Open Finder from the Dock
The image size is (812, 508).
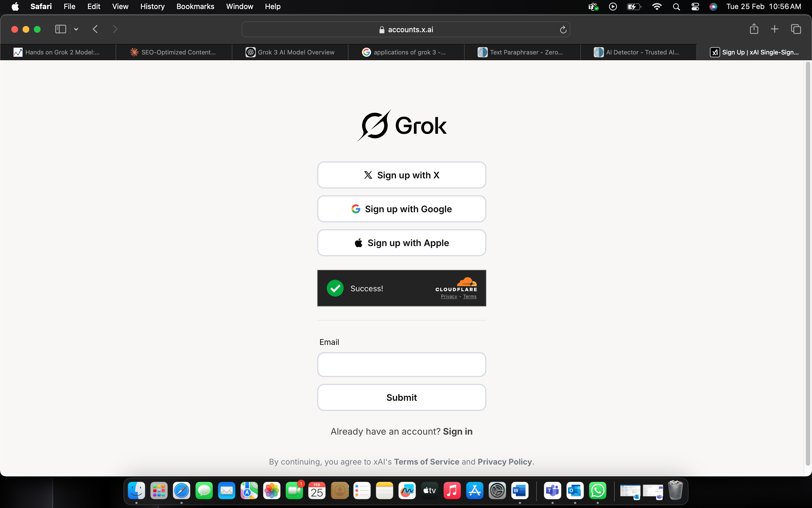point(136,491)
